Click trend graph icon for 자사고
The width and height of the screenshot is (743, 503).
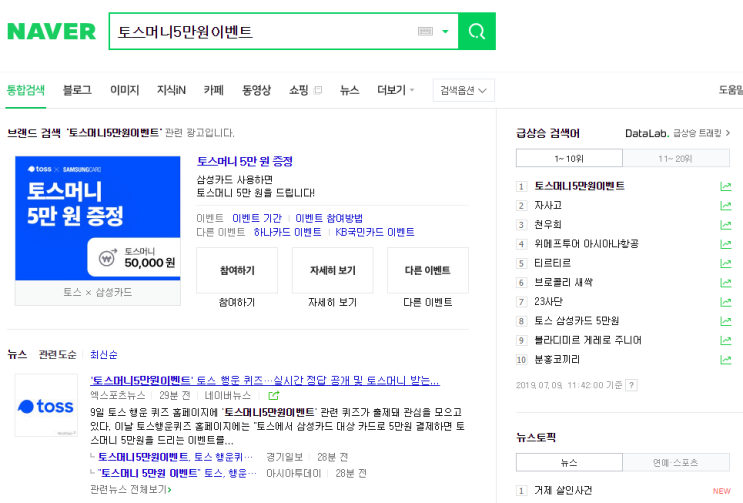[x=725, y=206]
